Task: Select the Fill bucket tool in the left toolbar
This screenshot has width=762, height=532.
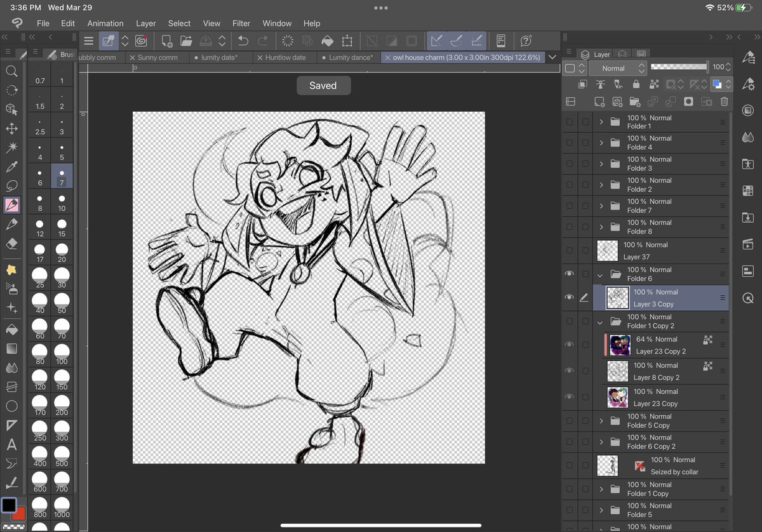Action: [11, 329]
